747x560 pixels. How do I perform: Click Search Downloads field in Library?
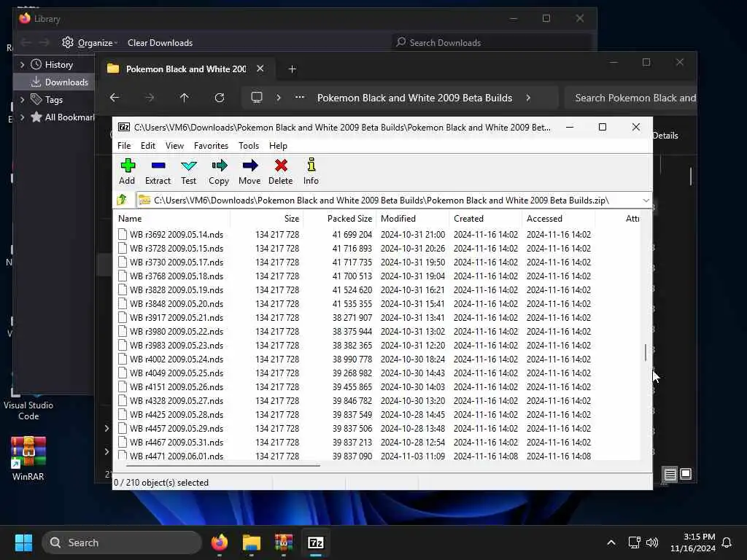point(491,43)
